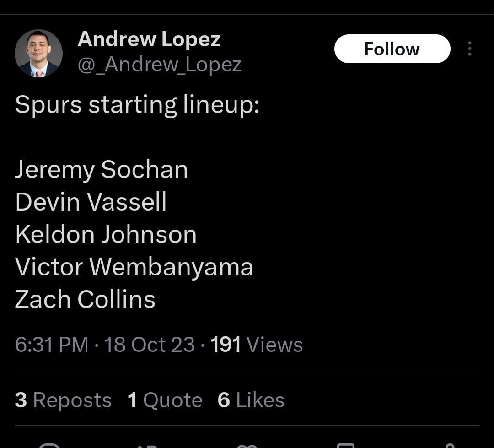Click the 6:31 PM timestamp
The image size is (494, 448).
click(x=52, y=345)
